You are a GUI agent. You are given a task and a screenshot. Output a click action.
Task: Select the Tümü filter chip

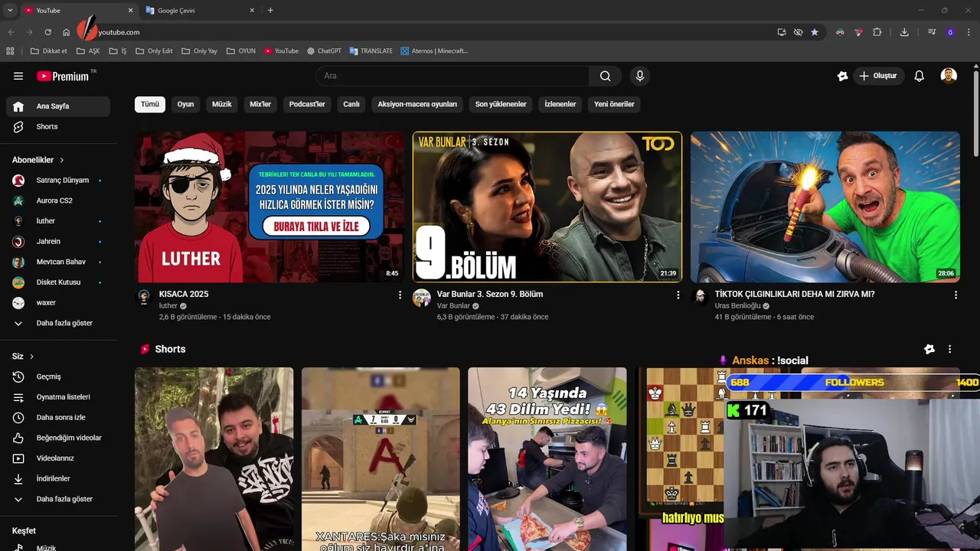pos(150,104)
